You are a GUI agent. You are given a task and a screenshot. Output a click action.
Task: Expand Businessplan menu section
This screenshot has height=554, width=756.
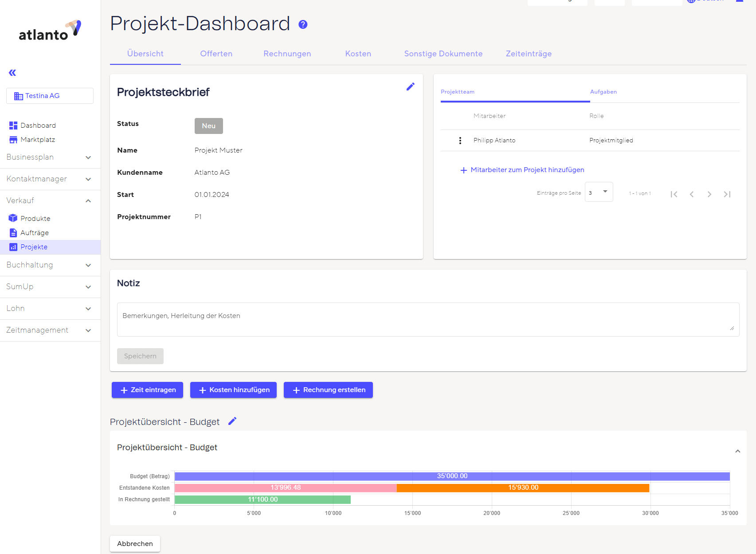click(50, 157)
